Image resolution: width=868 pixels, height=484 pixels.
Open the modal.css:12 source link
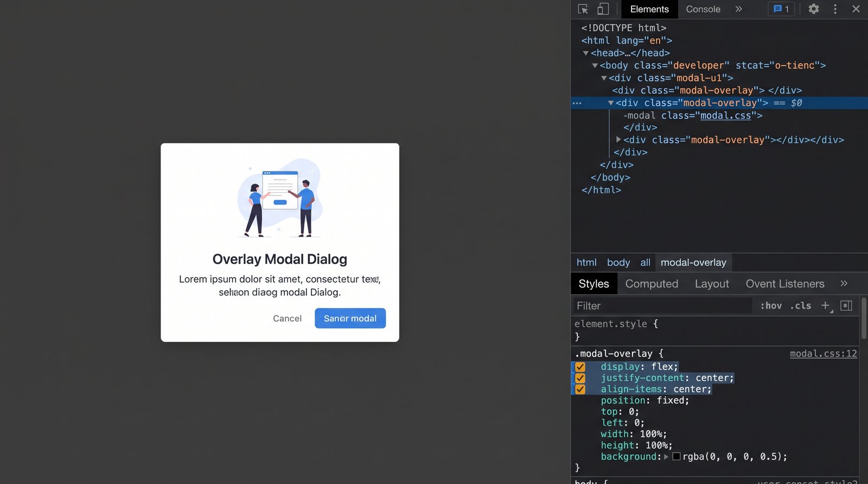coord(824,354)
